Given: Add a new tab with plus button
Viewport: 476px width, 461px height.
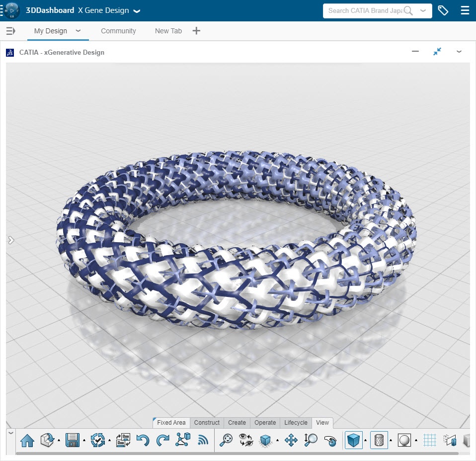Looking at the screenshot, I should pos(196,31).
